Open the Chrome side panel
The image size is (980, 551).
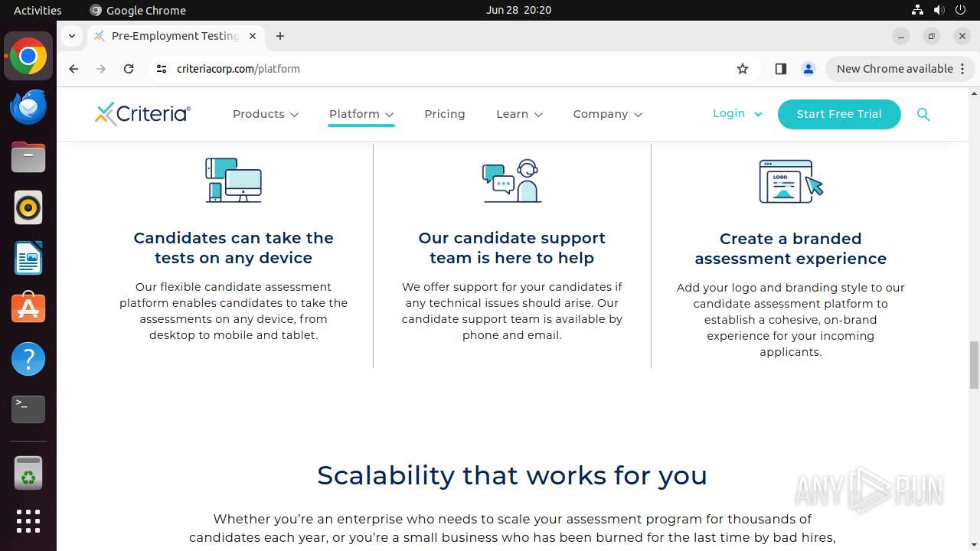780,69
